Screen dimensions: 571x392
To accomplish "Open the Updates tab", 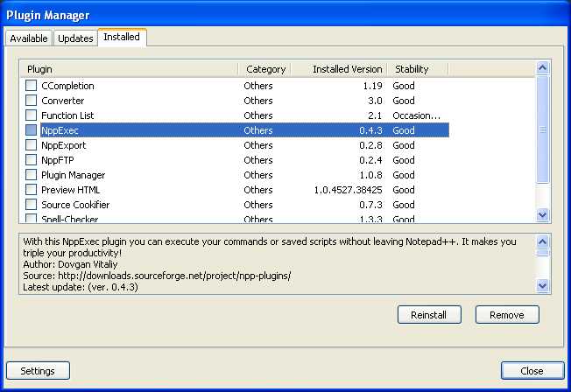I will 75,38.
